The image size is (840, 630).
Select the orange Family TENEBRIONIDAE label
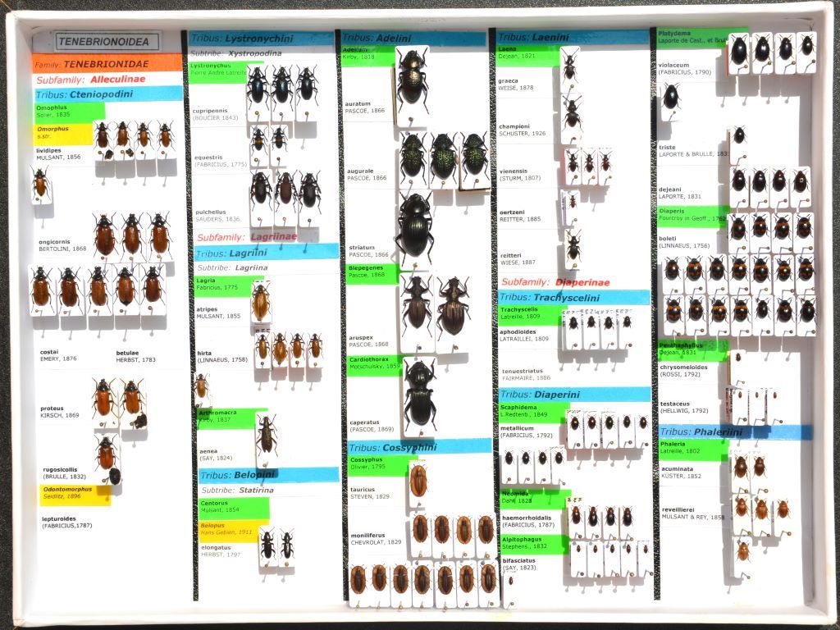click(107, 63)
